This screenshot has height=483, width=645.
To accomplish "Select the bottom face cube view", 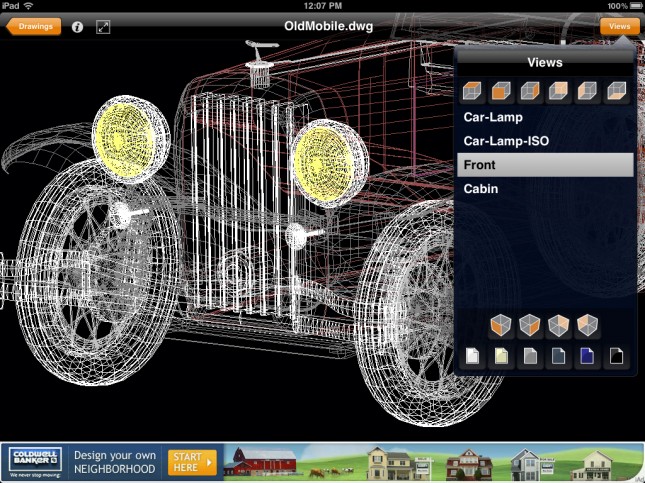I will tap(619, 92).
